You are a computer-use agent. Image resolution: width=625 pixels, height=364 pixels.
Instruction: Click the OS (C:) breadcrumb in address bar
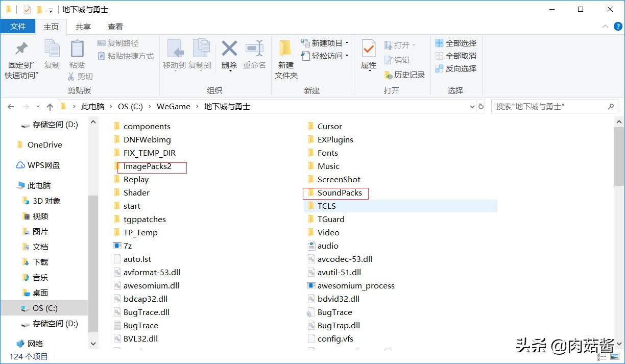[130, 107]
